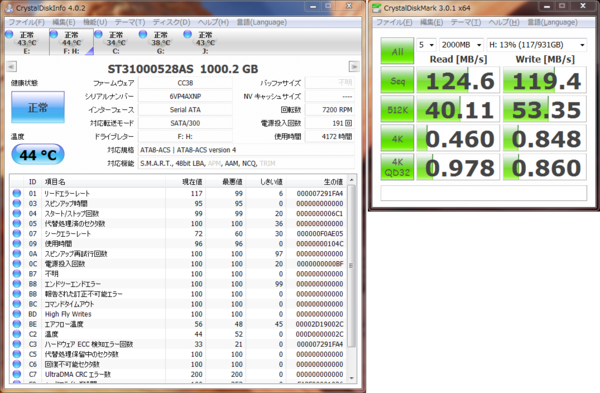This screenshot has height=393, width=600.
Task: Click status orb for UltraDMA CRC row
Action: [x=17, y=374]
